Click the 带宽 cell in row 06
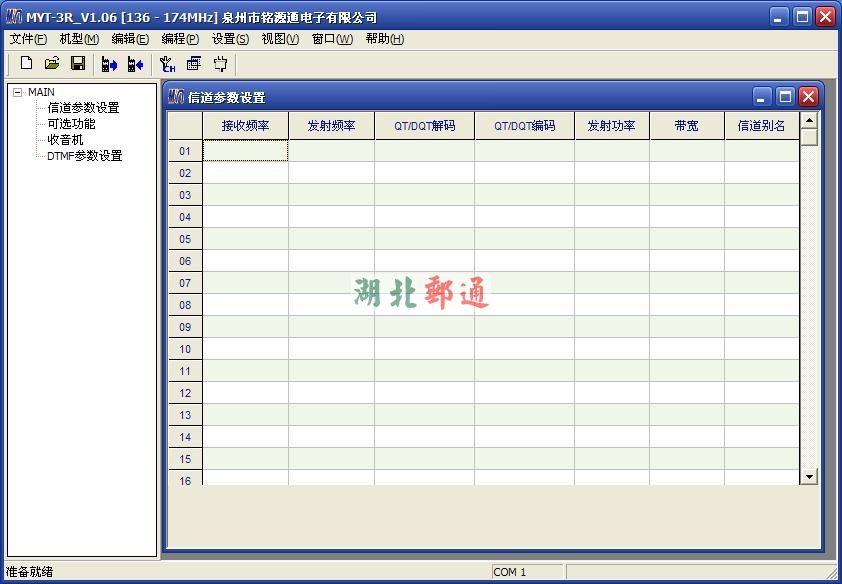 [x=687, y=261]
